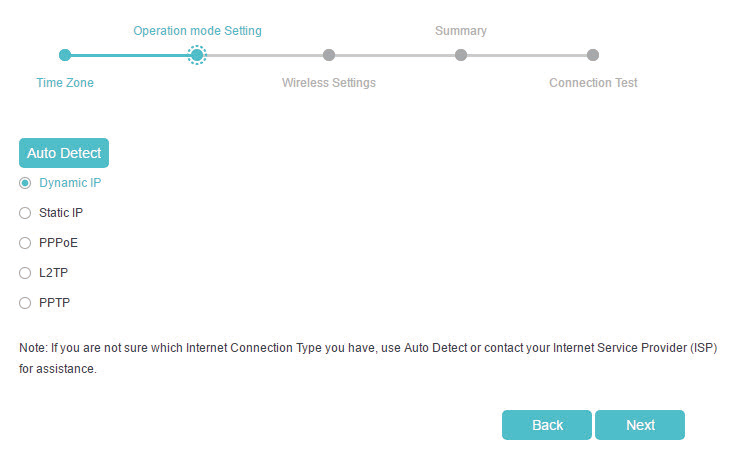Click the teal completed progress bar segment
Screen dimensions: 734x457
128,55
